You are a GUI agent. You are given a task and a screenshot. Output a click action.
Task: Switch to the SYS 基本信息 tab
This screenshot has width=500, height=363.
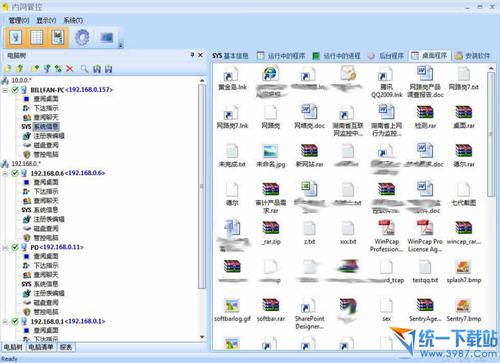click(x=230, y=56)
